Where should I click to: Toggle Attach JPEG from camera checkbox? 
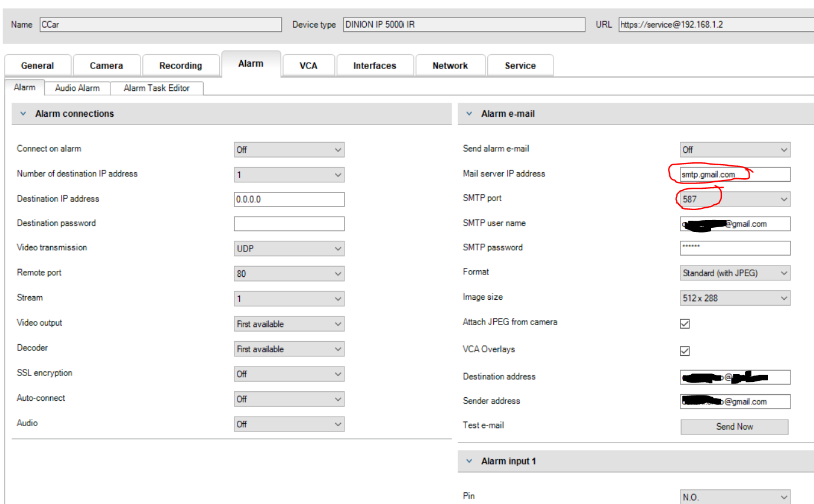685,323
